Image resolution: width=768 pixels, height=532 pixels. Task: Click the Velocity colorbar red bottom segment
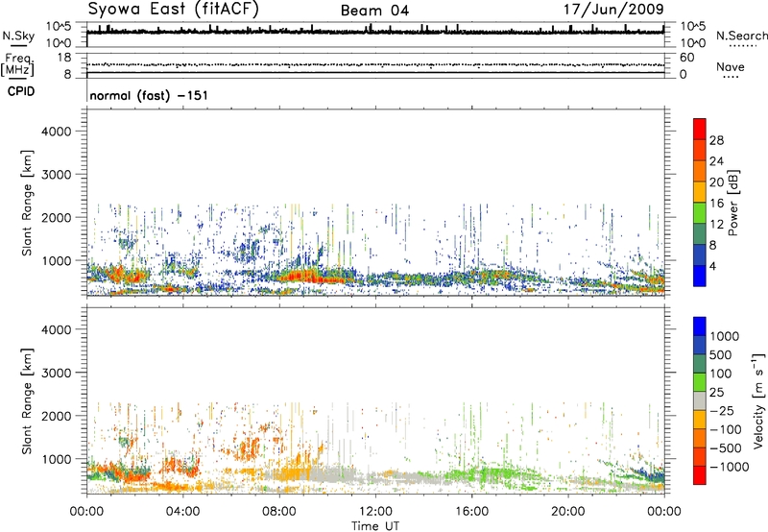pyautogui.click(x=700, y=475)
